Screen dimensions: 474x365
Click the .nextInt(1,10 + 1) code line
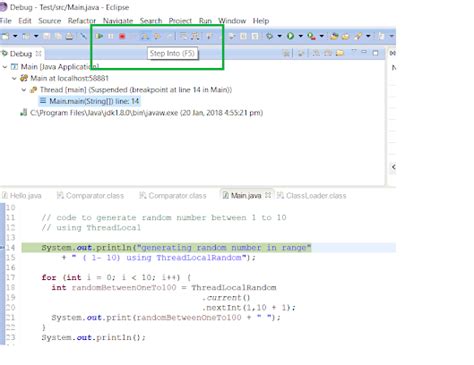[x=248, y=307]
